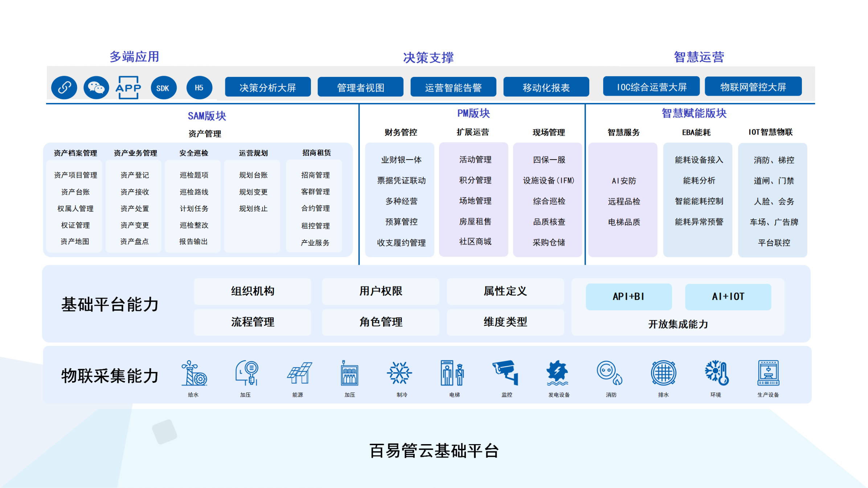
Task: Click the 发电设备 generator gear icon
Action: point(558,373)
